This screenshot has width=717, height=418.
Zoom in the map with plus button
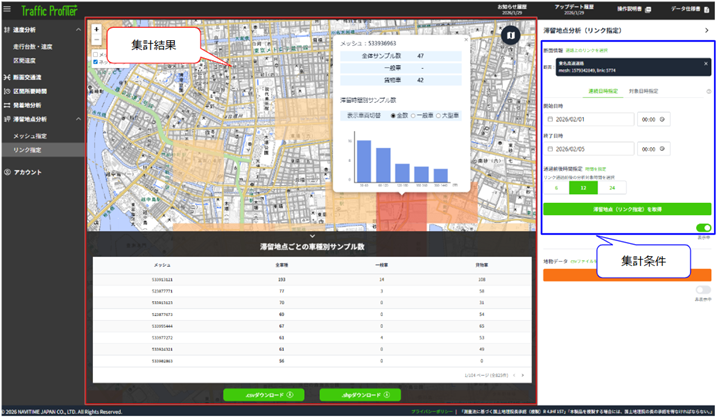point(96,29)
